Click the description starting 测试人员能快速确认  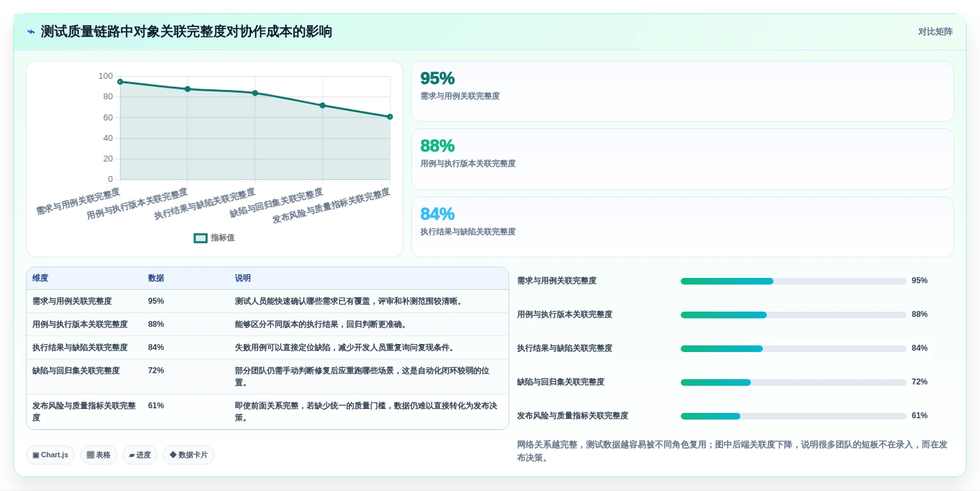[x=349, y=301]
